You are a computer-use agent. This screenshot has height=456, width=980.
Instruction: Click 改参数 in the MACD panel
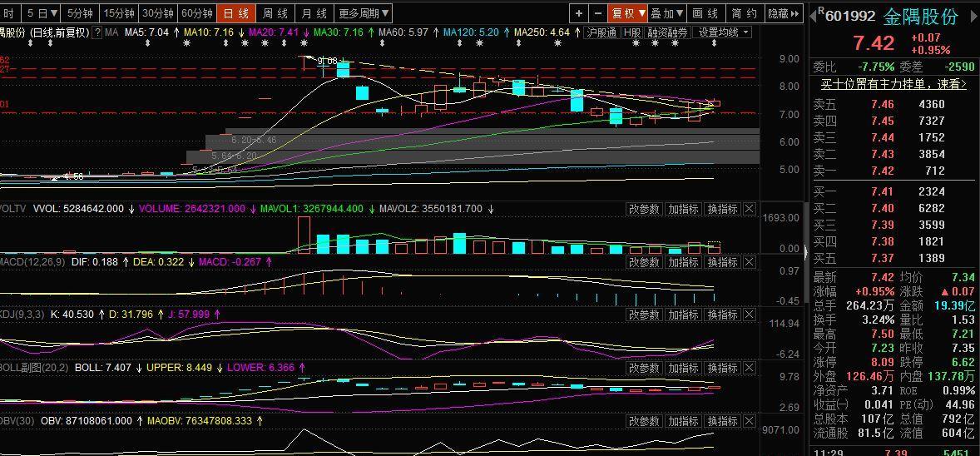point(644,262)
